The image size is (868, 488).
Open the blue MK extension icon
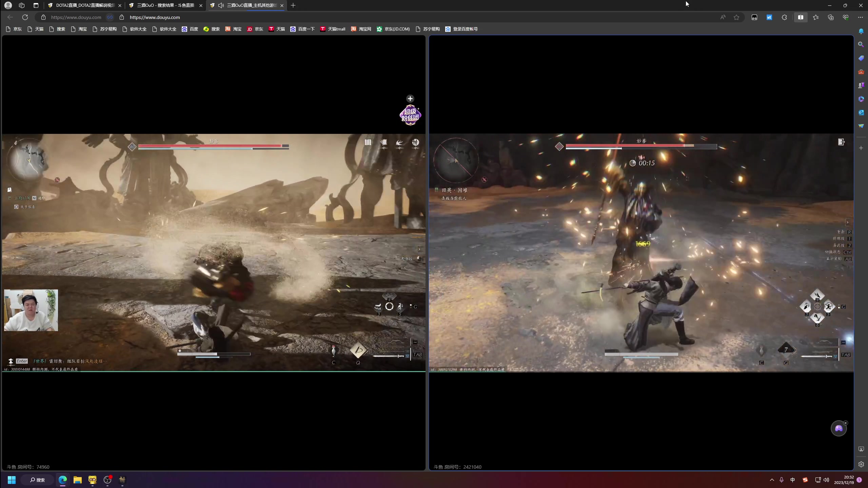[x=769, y=17]
